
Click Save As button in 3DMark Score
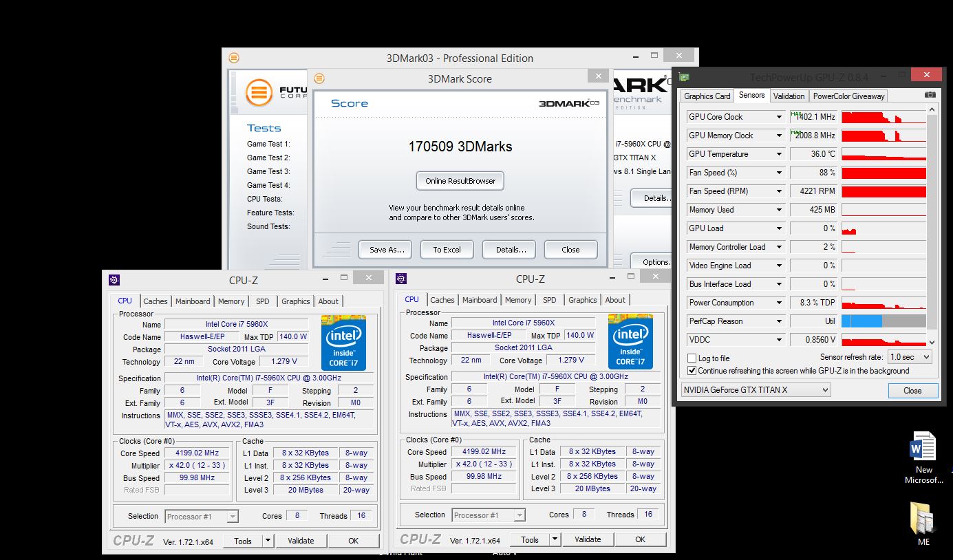pyautogui.click(x=385, y=250)
